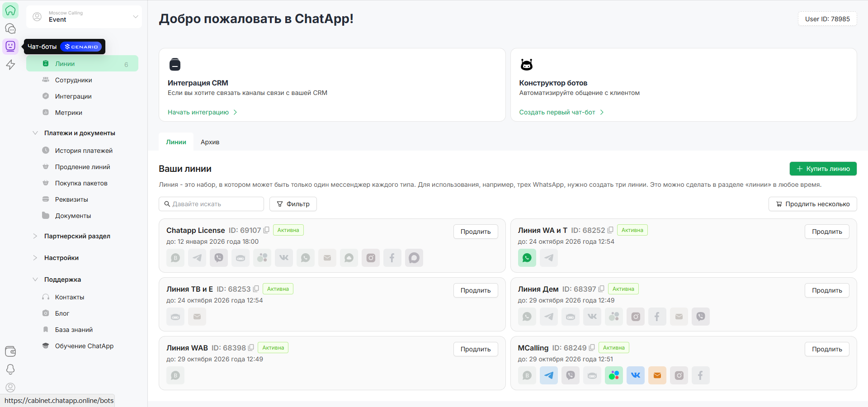Collapse the Платежи и документы section
868x407 pixels.
(x=35, y=133)
